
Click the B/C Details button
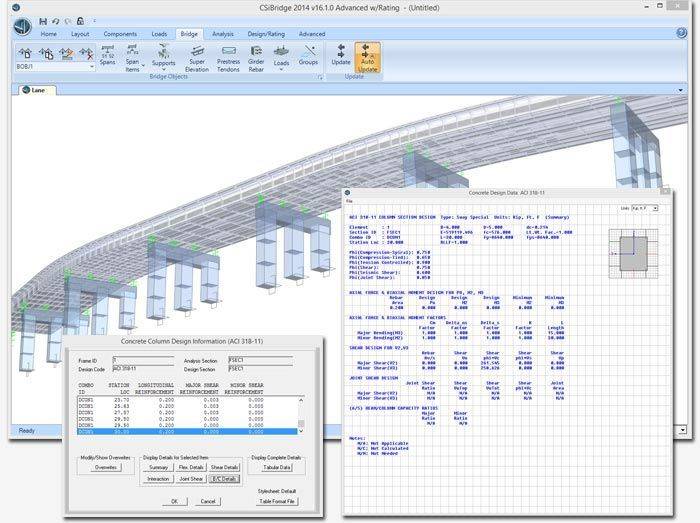click(224, 479)
